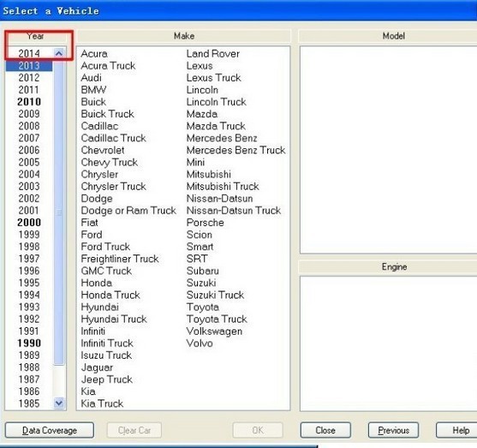Select Volvo make
477x448 pixels.
pos(200,343)
